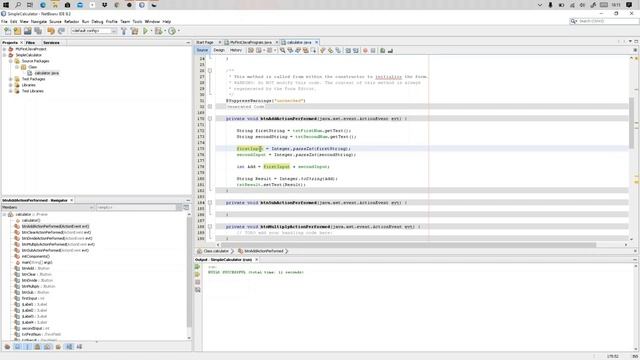Click the Uncomment icon in the editor toolbar

point(390,51)
